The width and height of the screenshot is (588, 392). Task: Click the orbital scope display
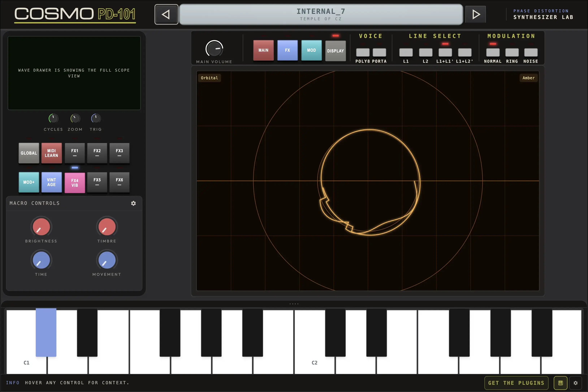click(x=368, y=180)
